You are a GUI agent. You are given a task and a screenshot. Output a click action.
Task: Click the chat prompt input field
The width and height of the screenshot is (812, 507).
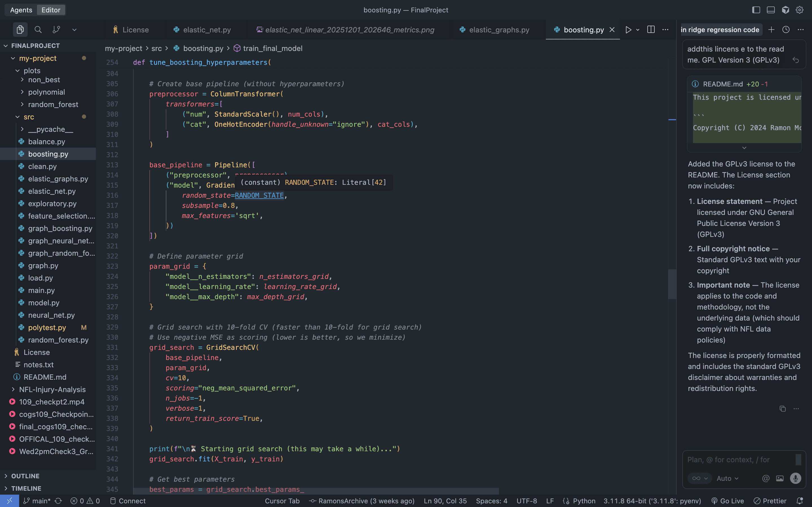click(738, 460)
